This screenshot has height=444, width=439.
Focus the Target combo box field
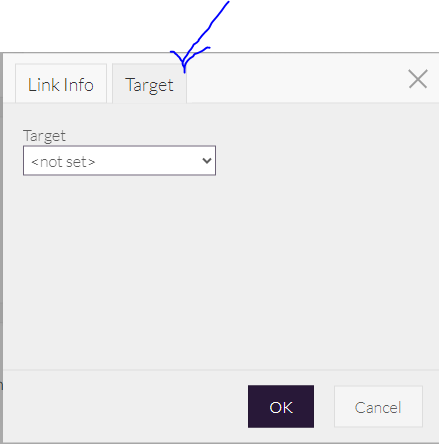click(x=119, y=160)
